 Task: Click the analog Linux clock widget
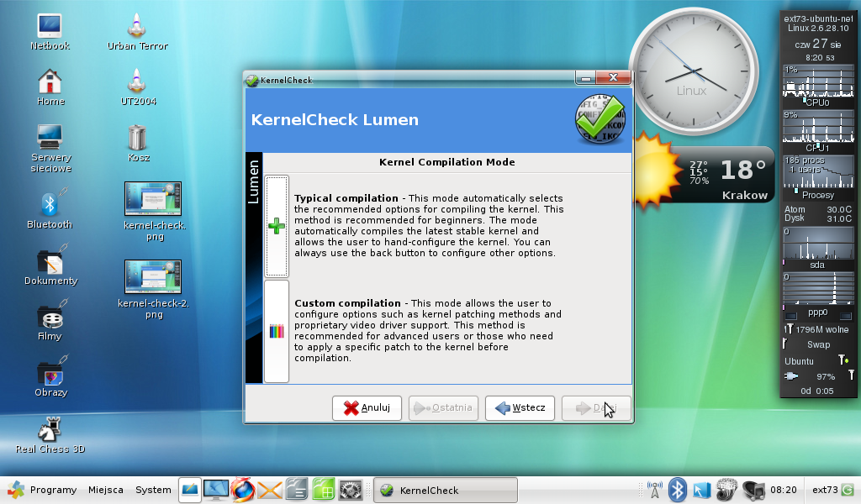694,71
